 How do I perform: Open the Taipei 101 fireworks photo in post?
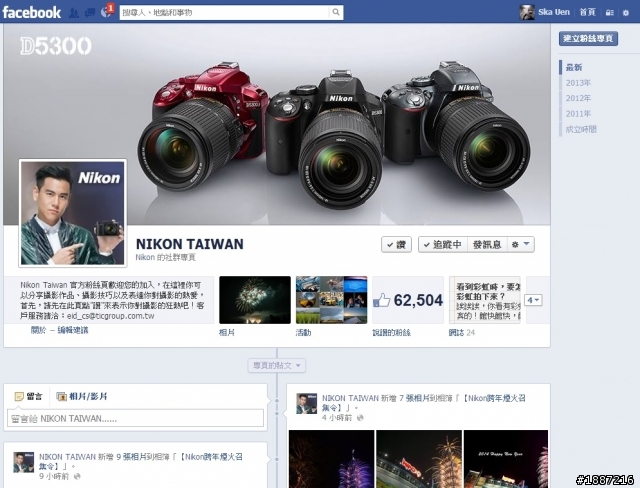pos(331,459)
